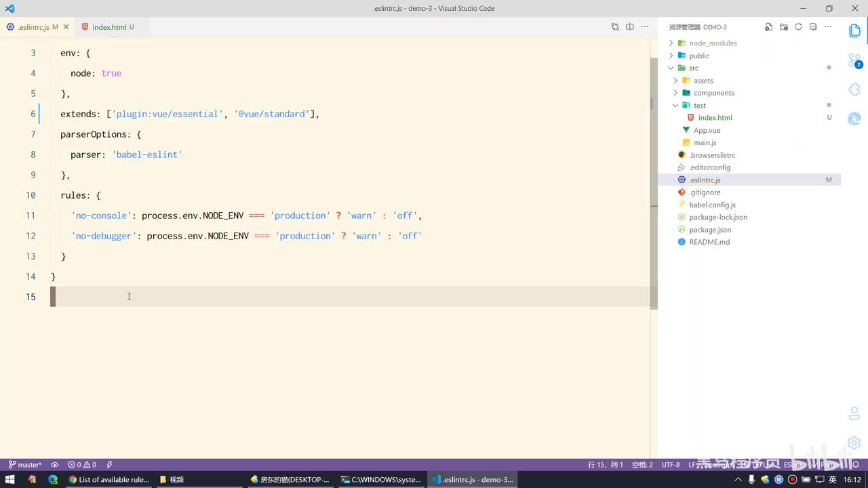Open babel.config.js in explorer

[x=712, y=205]
